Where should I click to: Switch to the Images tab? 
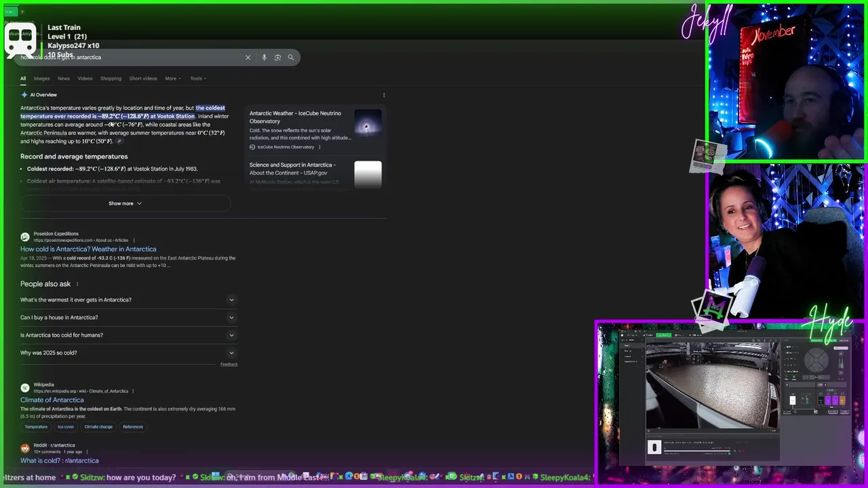pyautogui.click(x=41, y=79)
